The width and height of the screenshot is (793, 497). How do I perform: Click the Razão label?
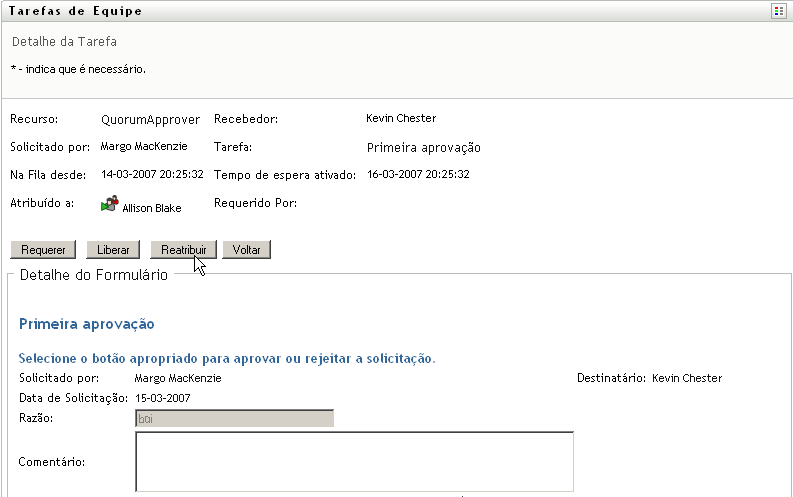tap(36, 418)
